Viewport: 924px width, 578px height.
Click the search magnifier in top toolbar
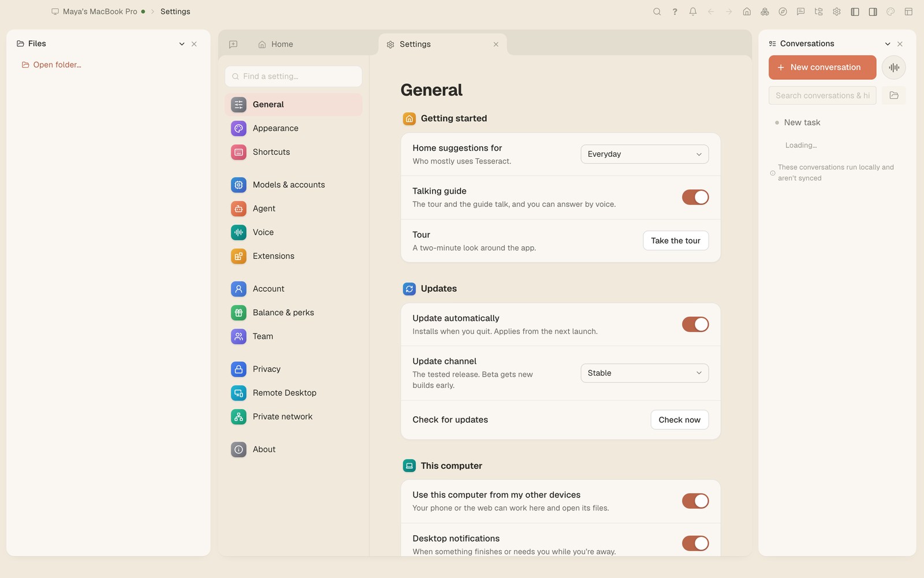point(657,12)
